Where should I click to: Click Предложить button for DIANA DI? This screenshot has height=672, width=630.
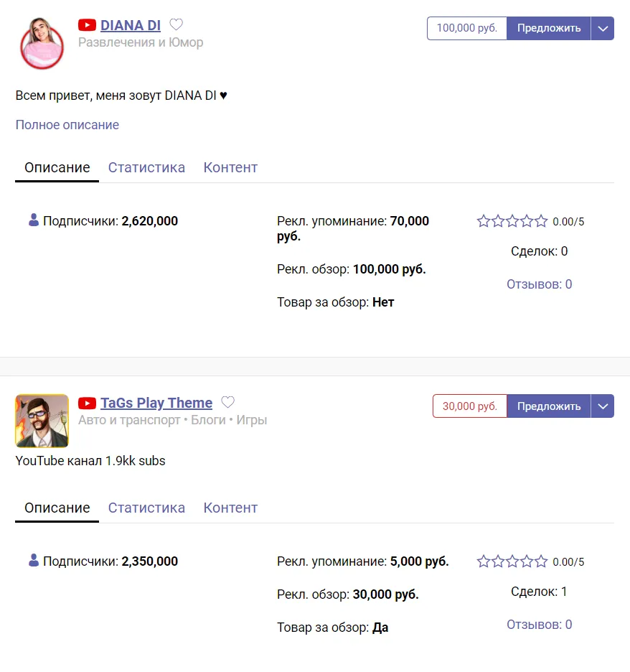(549, 28)
